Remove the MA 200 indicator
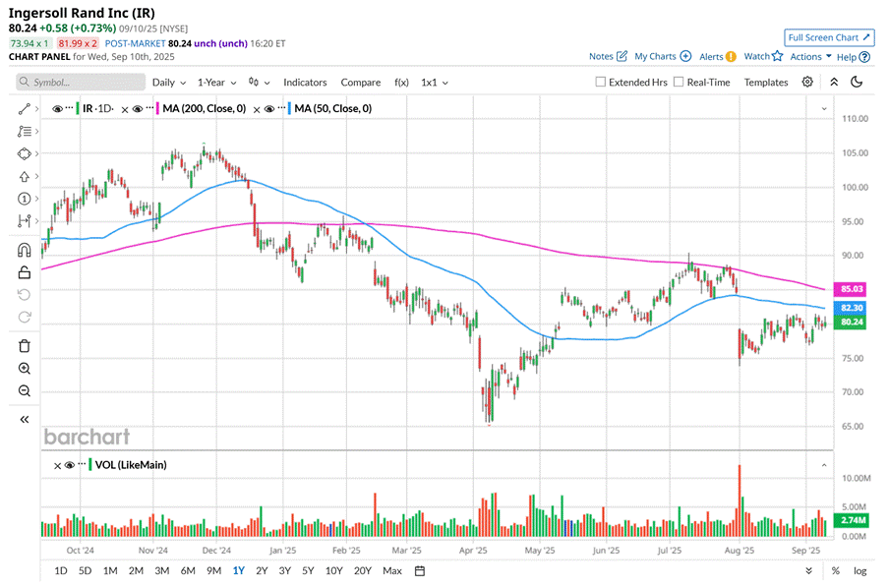This screenshot has height=588, width=888. pos(125,109)
